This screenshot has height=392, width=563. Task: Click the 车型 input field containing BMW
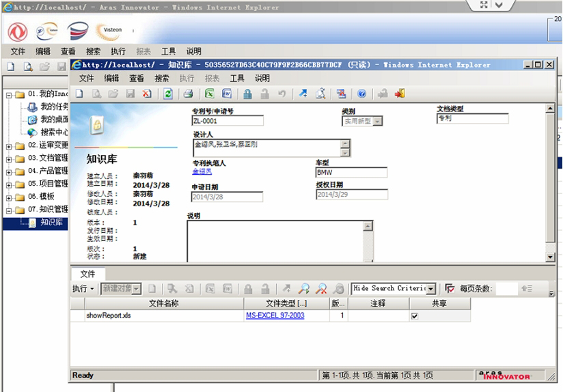coord(351,173)
